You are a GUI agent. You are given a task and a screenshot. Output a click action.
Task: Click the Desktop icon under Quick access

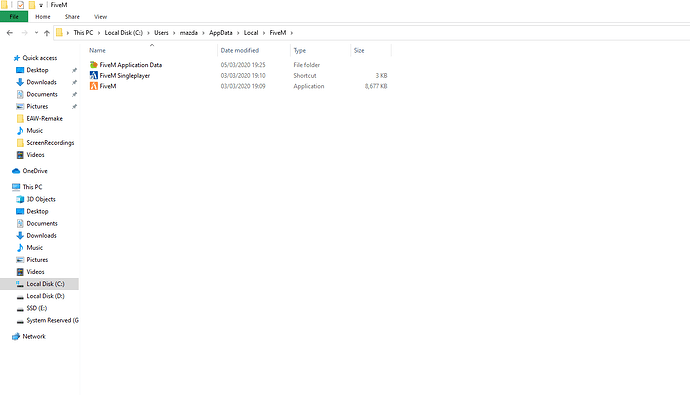20,70
